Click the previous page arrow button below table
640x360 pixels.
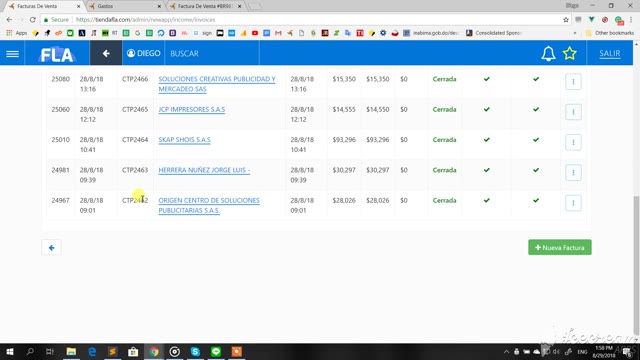click(51, 247)
